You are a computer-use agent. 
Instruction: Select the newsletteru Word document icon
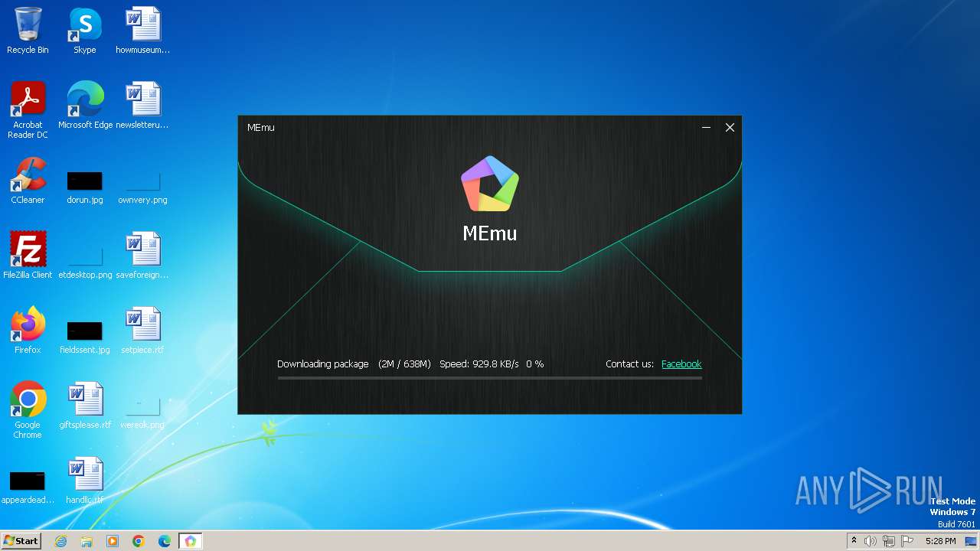[x=142, y=106]
